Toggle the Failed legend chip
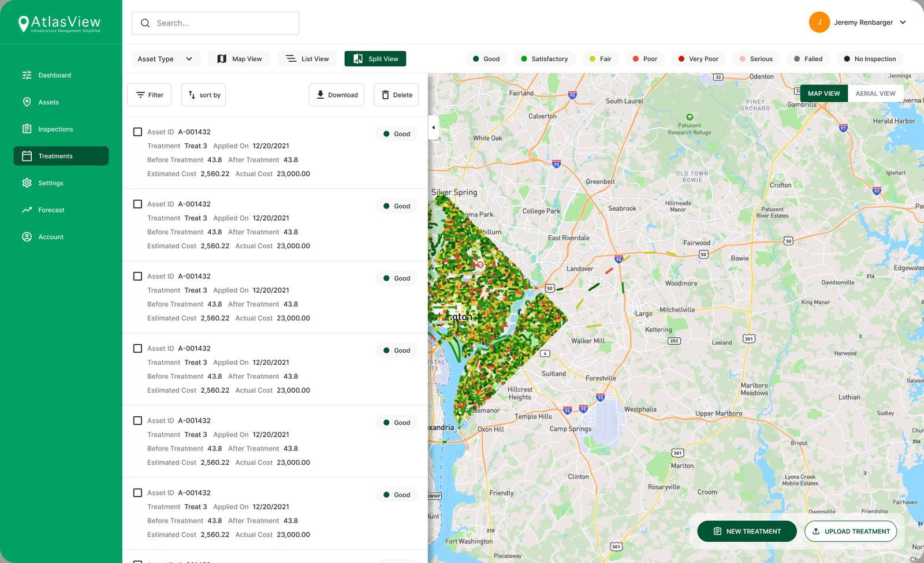Viewport: 924px width, 563px height. [x=808, y=59]
